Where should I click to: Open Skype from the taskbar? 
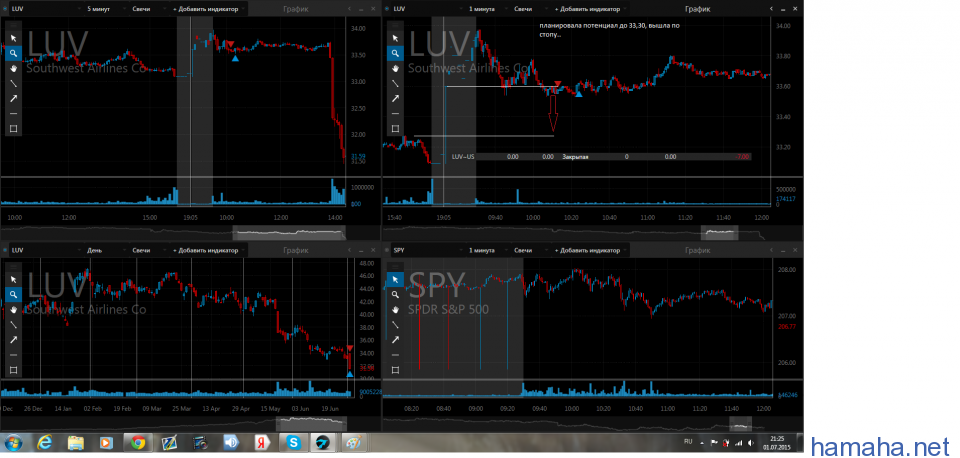(x=292, y=443)
